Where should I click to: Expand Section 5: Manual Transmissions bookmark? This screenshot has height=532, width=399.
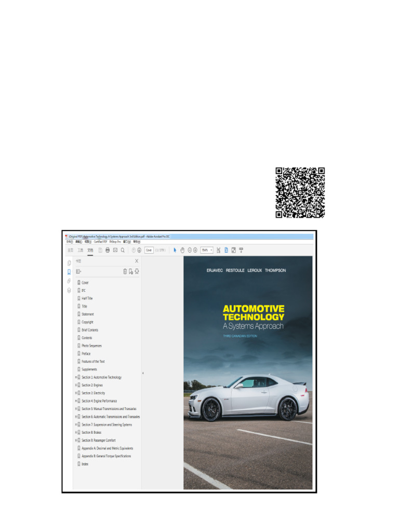pyautogui.click(x=76, y=409)
